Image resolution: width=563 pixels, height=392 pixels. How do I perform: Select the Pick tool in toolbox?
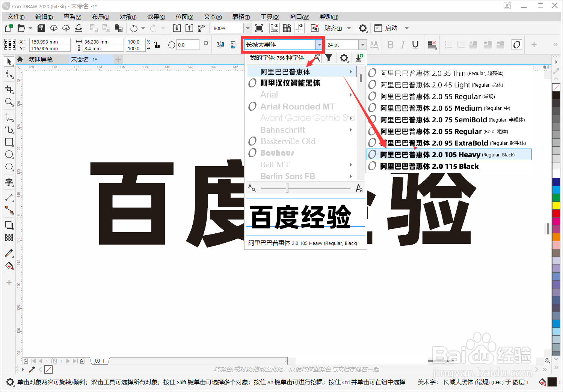click(x=9, y=61)
